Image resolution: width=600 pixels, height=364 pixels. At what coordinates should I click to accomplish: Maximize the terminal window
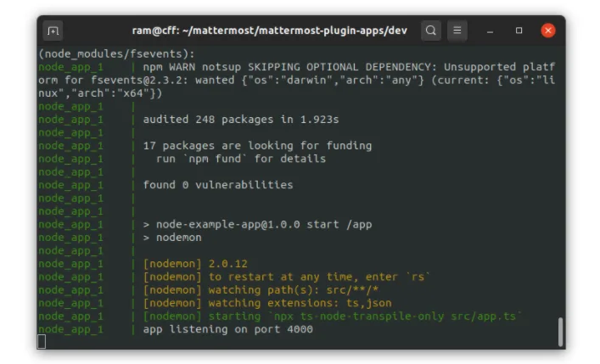pos(519,31)
